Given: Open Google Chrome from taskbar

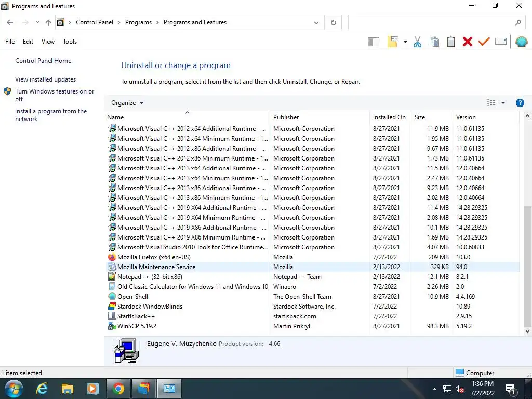Looking at the screenshot, I should (x=118, y=389).
